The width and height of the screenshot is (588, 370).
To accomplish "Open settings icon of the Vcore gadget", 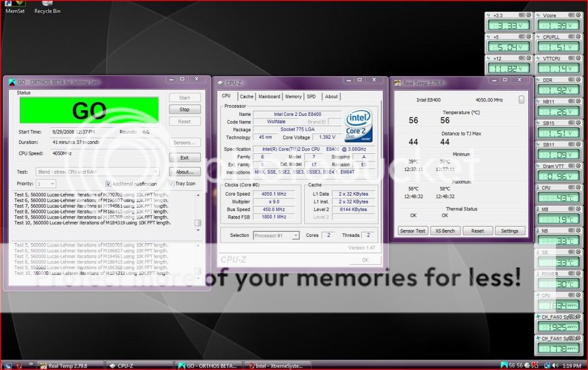I will 571,15.
